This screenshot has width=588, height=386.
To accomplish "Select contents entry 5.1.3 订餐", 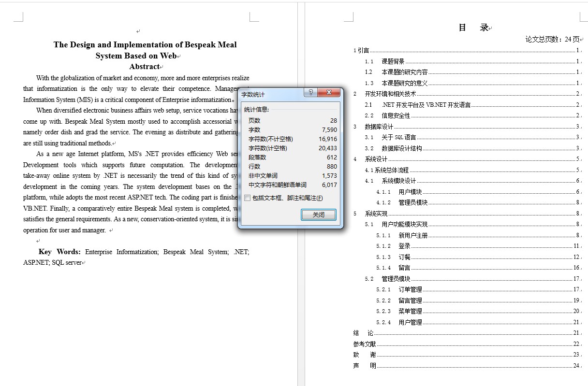I will 478,257.
